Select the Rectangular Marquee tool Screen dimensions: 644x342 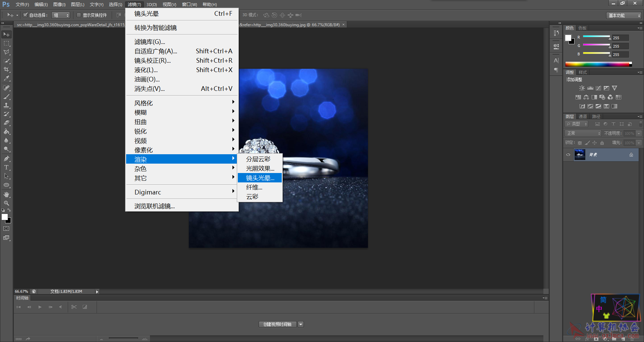tap(6, 43)
